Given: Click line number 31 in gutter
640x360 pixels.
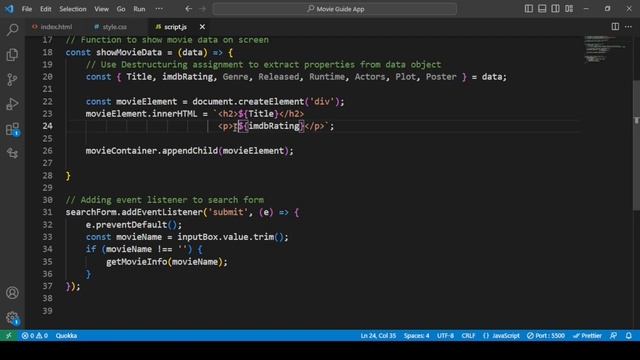Looking at the screenshot, I should [x=47, y=212].
